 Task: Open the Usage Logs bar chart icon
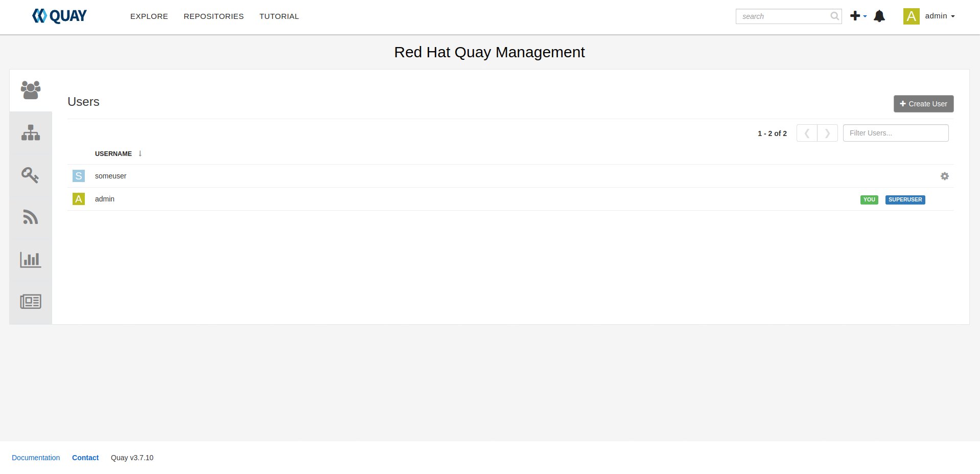(31, 260)
